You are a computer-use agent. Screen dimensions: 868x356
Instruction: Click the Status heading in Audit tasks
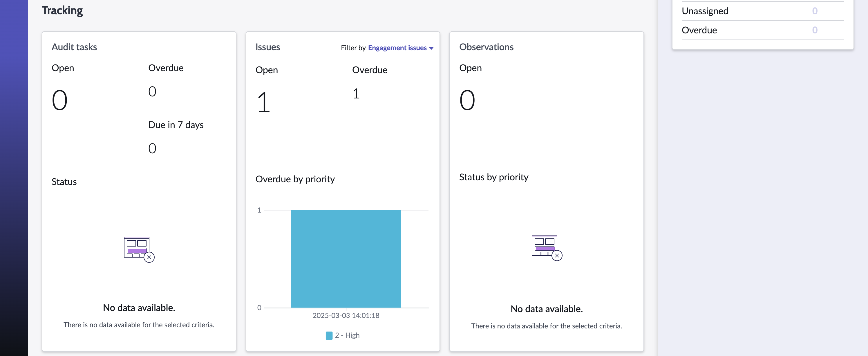pyautogui.click(x=64, y=182)
